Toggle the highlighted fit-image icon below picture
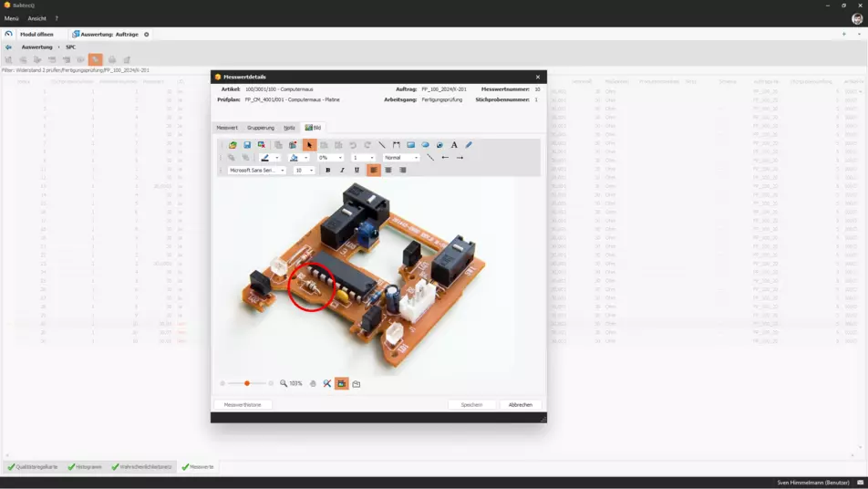This screenshot has height=489, width=868. [342, 383]
